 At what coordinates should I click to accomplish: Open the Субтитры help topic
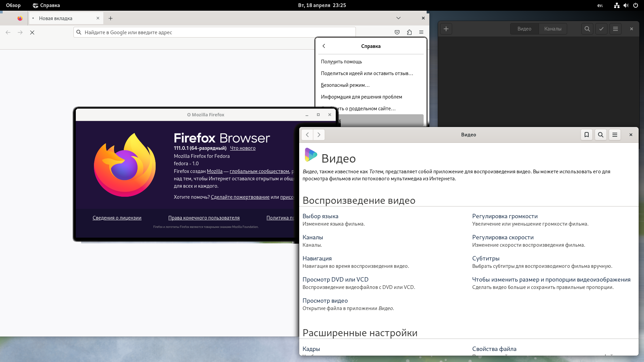point(486,258)
